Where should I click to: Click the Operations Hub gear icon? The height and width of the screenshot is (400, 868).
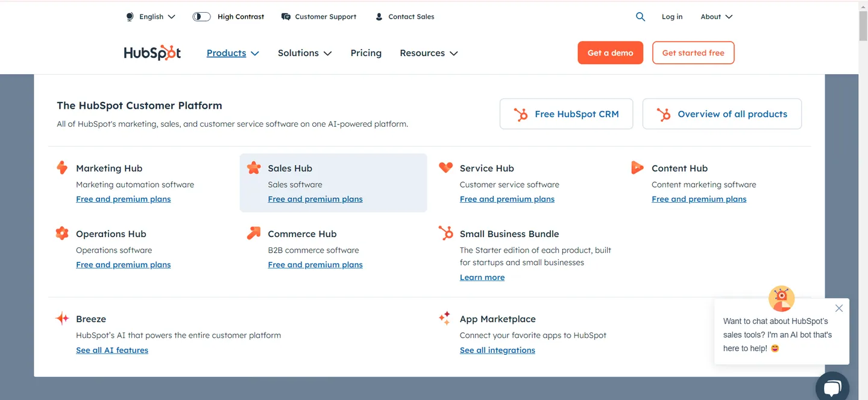coord(62,233)
